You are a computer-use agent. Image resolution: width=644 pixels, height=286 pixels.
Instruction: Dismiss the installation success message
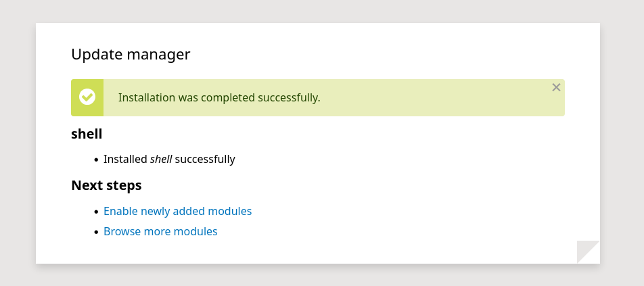click(x=556, y=87)
